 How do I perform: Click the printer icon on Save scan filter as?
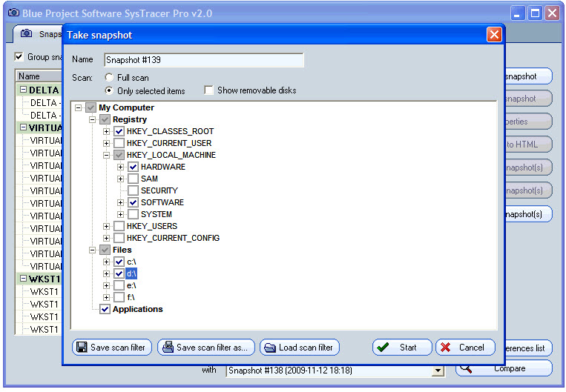point(168,347)
